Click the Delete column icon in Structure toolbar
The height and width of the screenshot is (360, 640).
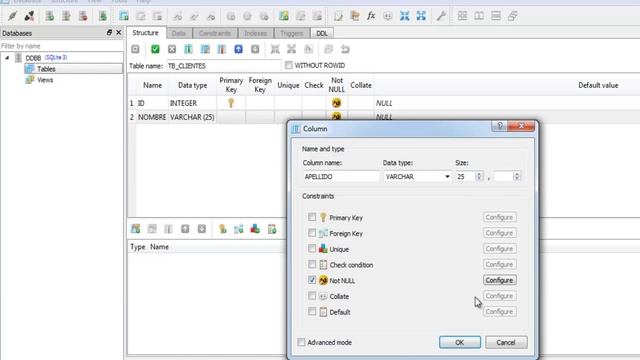click(222, 49)
